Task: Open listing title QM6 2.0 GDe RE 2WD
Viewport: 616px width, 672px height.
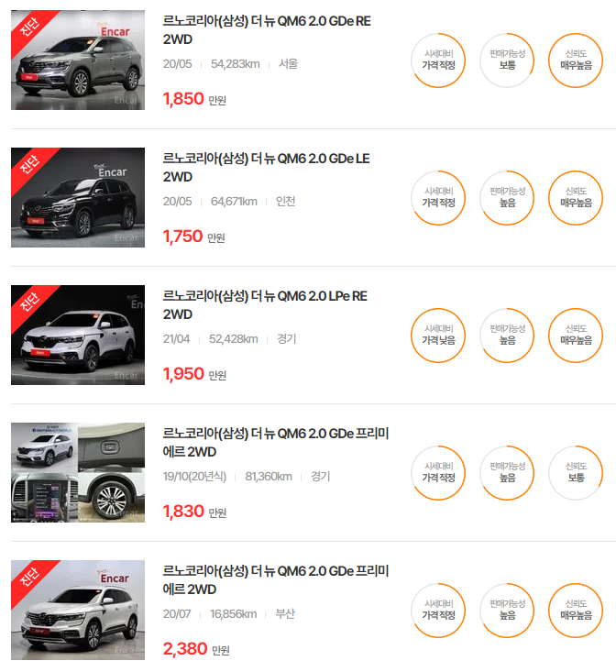Action: tap(267, 30)
